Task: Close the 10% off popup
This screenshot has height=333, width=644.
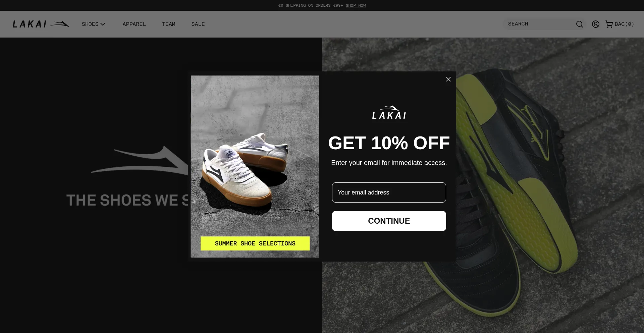Action: 448,79
